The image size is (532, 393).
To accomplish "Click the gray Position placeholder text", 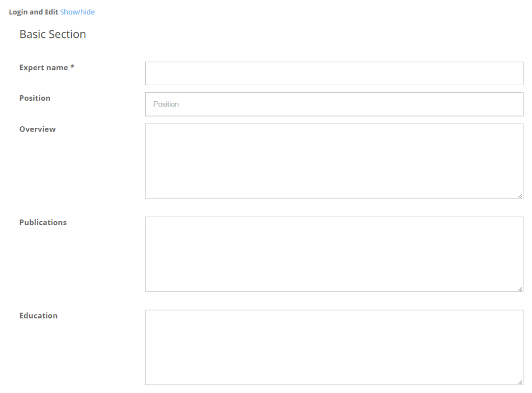I will point(166,104).
